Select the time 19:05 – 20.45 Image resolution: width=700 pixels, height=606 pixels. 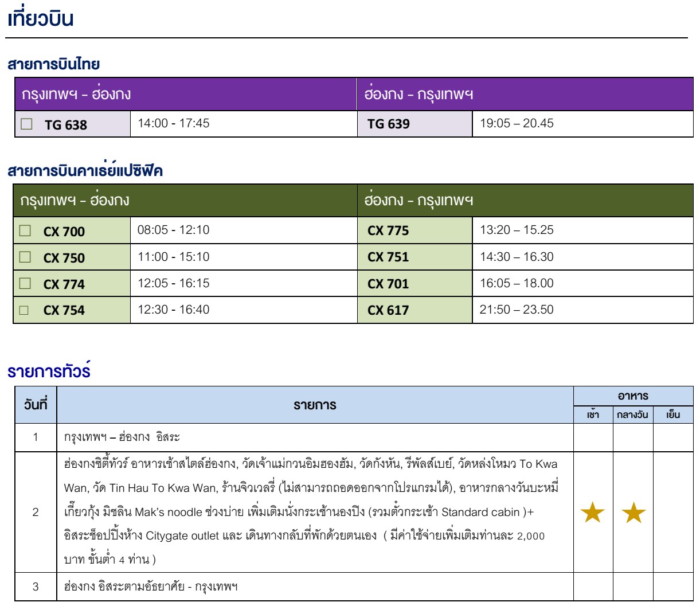click(517, 123)
